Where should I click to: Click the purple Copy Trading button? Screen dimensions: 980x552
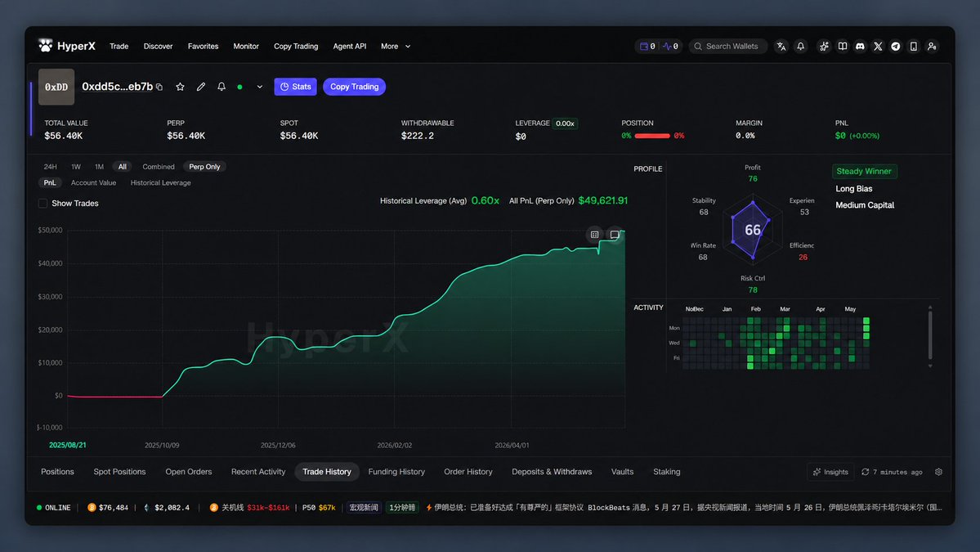[x=355, y=87]
